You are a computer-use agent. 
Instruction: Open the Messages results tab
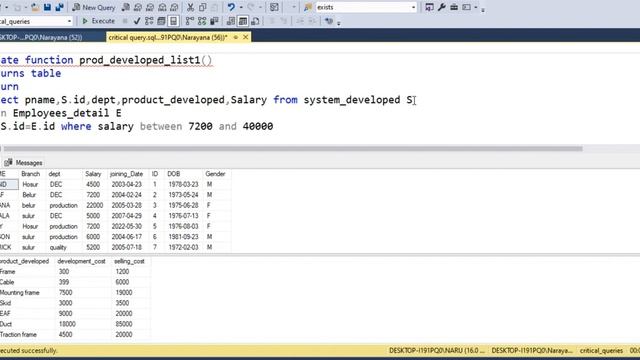pos(23,163)
